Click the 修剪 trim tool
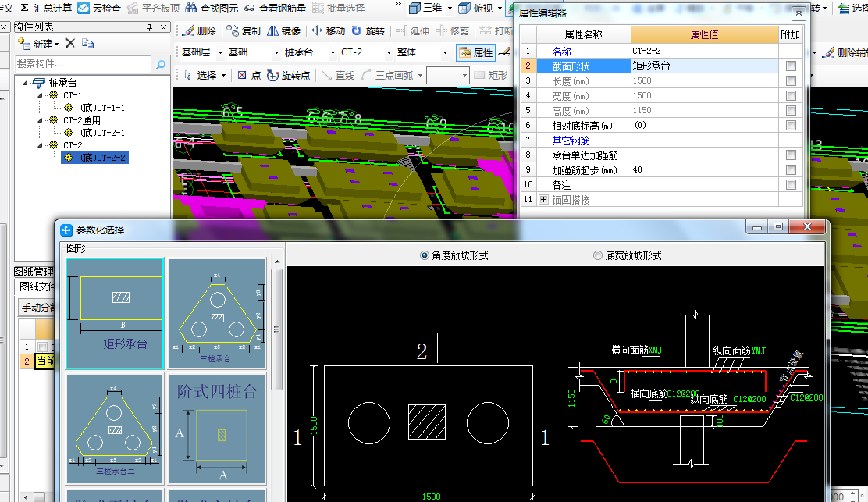This screenshot has height=502, width=868. 453,31
